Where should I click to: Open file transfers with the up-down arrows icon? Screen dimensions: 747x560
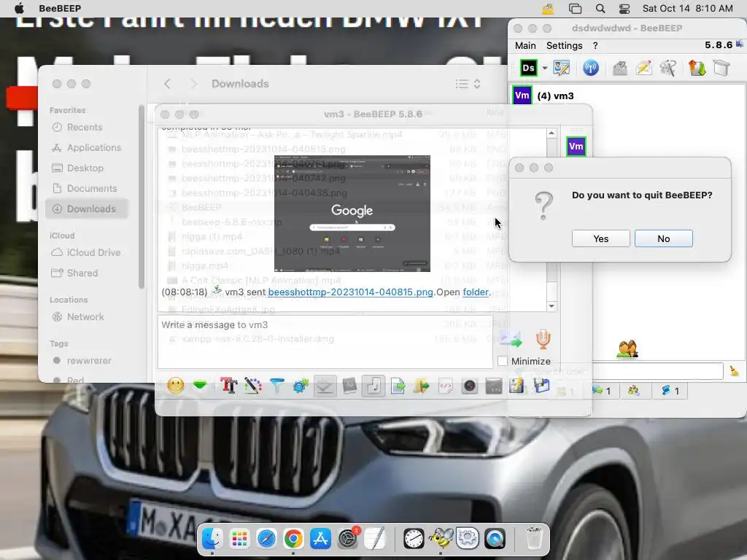(697, 68)
